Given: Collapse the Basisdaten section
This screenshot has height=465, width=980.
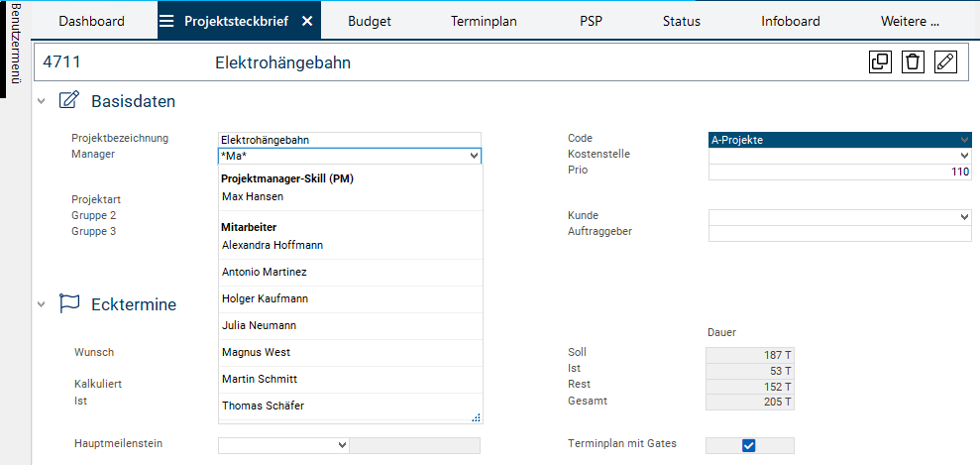Looking at the screenshot, I should [42, 101].
